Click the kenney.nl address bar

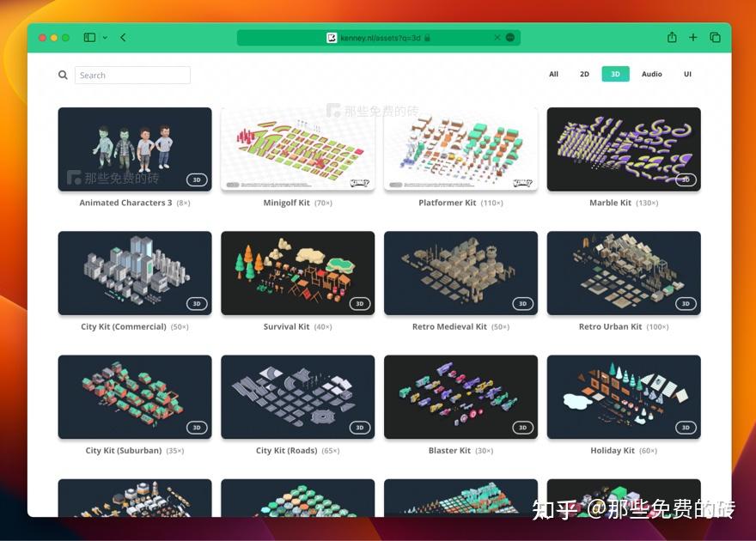coord(379,38)
